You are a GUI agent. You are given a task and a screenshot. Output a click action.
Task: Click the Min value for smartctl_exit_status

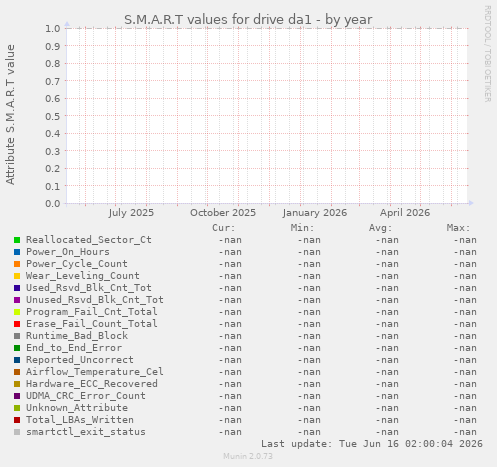[309, 432]
